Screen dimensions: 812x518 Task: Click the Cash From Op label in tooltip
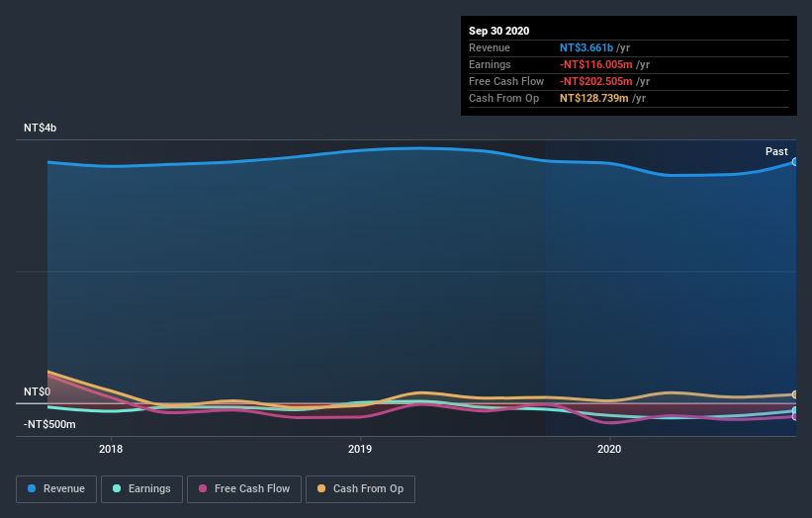(x=503, y=98)
